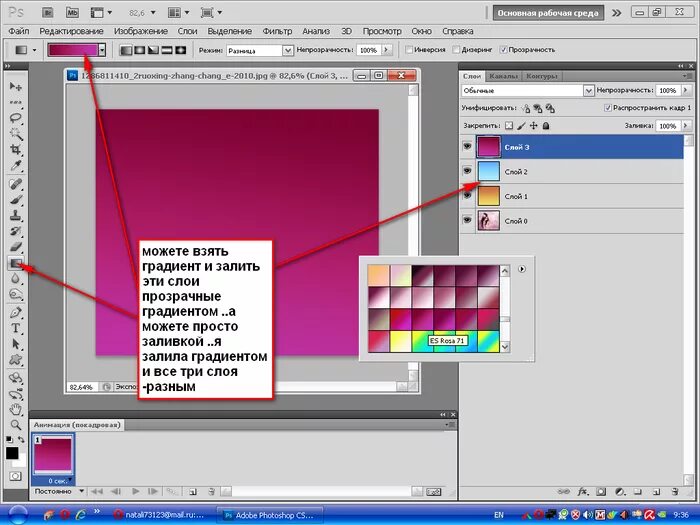Select the Hand tool
Image resolution: width=700 pixels, height=525 pixels.
point(16,408)
